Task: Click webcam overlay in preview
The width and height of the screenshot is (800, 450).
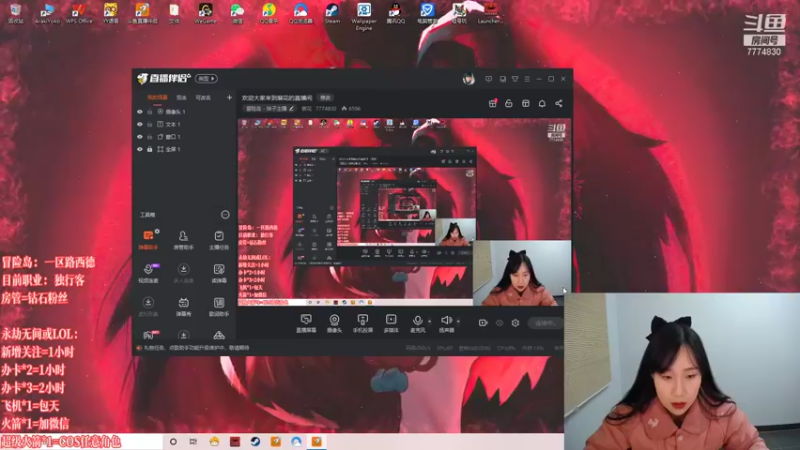Action: (522, 273)
